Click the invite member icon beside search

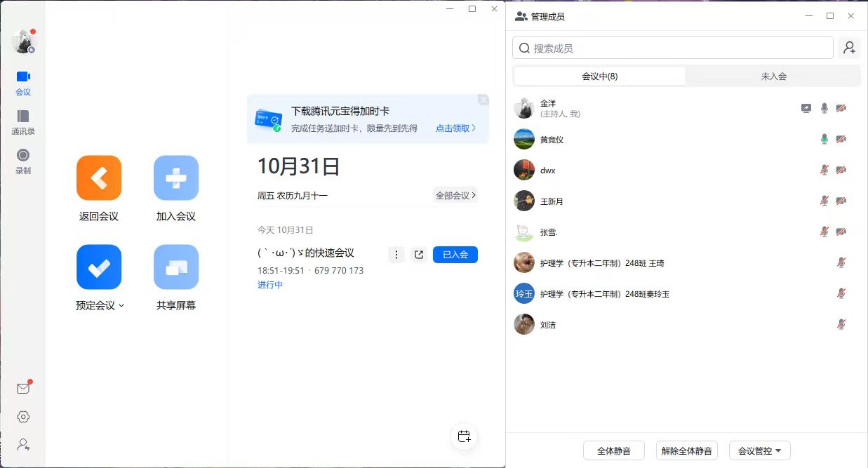[x=849, y=48]
